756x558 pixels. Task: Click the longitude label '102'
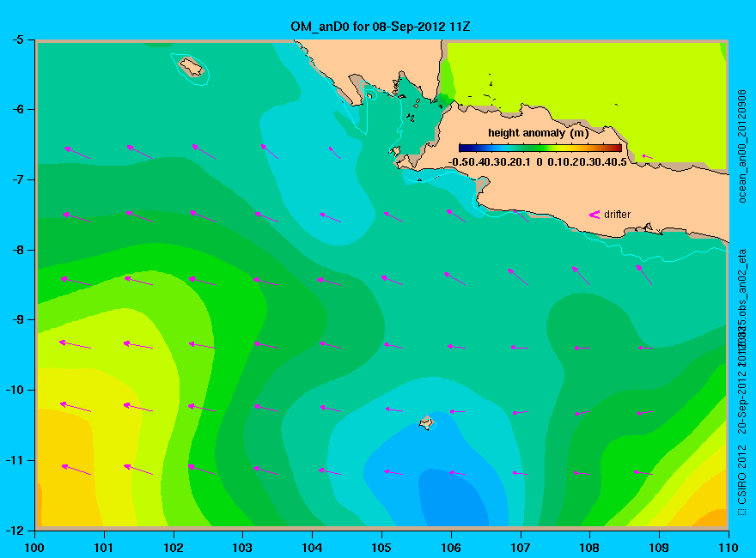[x=173, y=548]
